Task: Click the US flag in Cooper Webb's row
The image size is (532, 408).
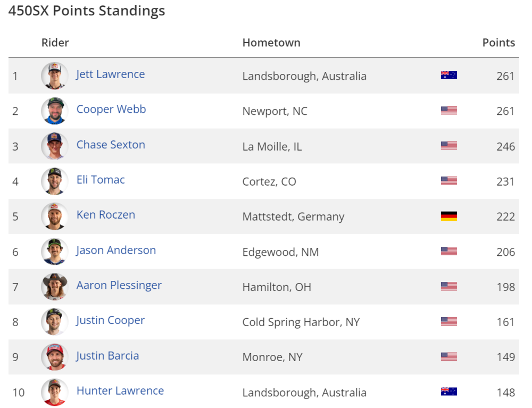Action: 448,111
